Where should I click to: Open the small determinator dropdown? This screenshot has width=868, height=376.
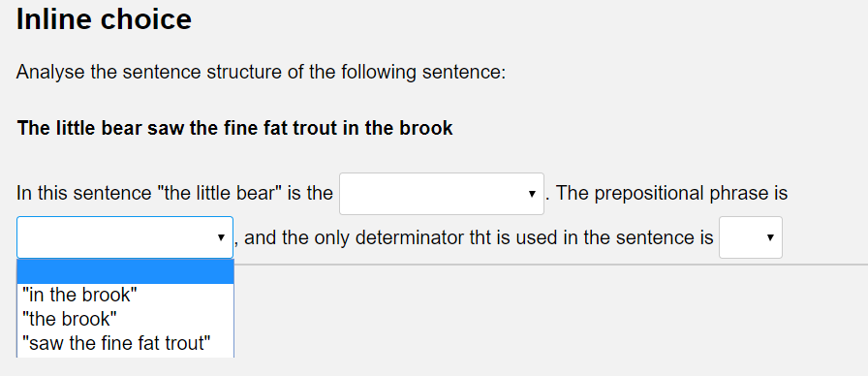(x=750, y=237)
